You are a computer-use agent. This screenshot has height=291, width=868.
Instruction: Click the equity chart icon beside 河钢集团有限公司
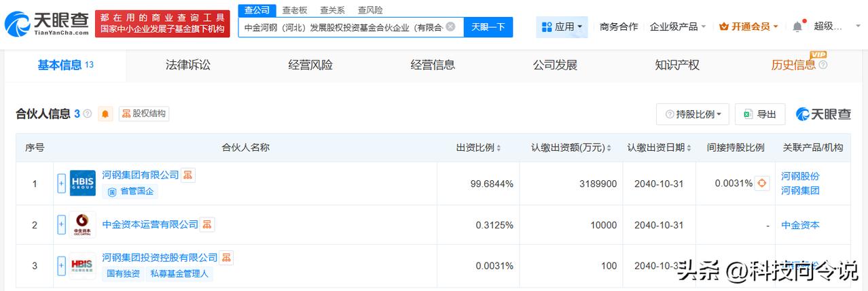tap(188, 175)
